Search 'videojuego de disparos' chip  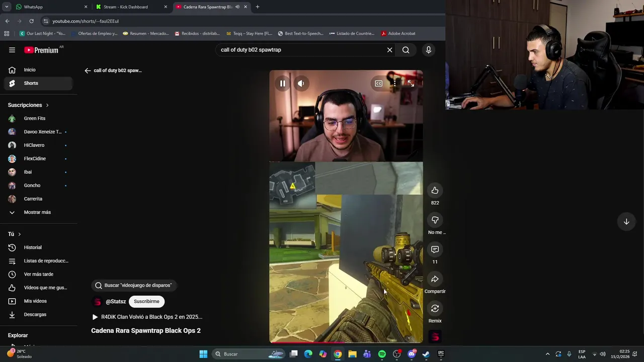(x=133, y=286)
